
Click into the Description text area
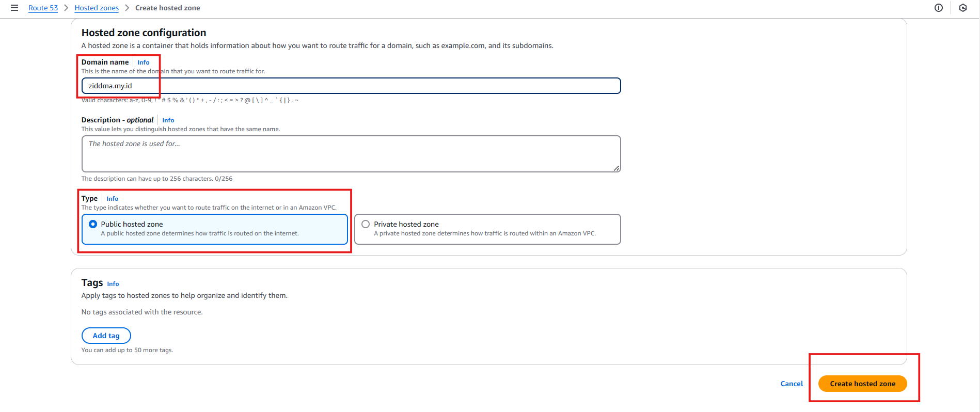[x=351, y=154]
